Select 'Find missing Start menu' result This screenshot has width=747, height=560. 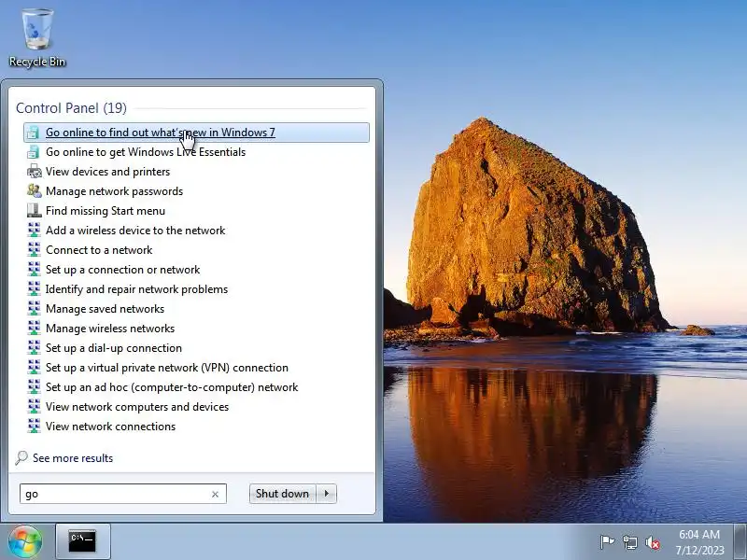(196, 211)
